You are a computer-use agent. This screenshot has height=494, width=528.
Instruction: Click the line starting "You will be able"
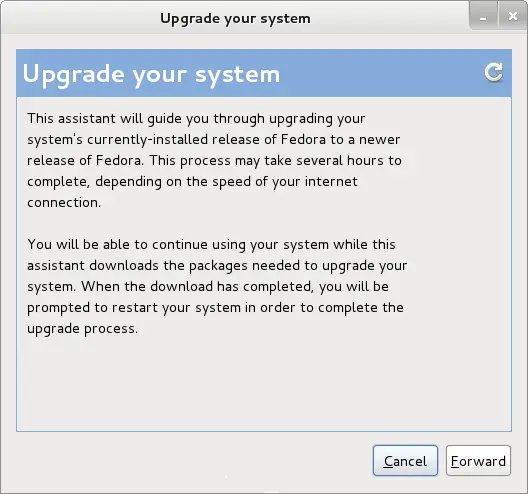[x=211, y=245]
